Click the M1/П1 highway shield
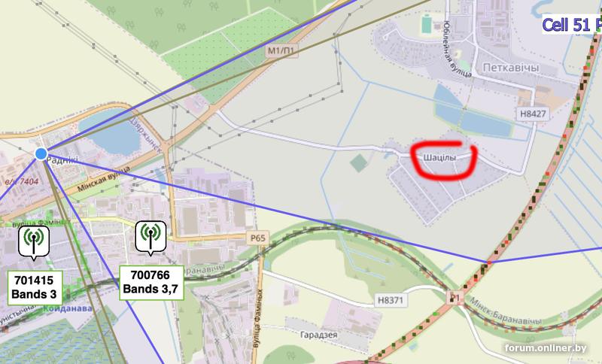Image resolution: width=602 pixels, height=364 pixels. pyautogui.click(x=283, y=50)
